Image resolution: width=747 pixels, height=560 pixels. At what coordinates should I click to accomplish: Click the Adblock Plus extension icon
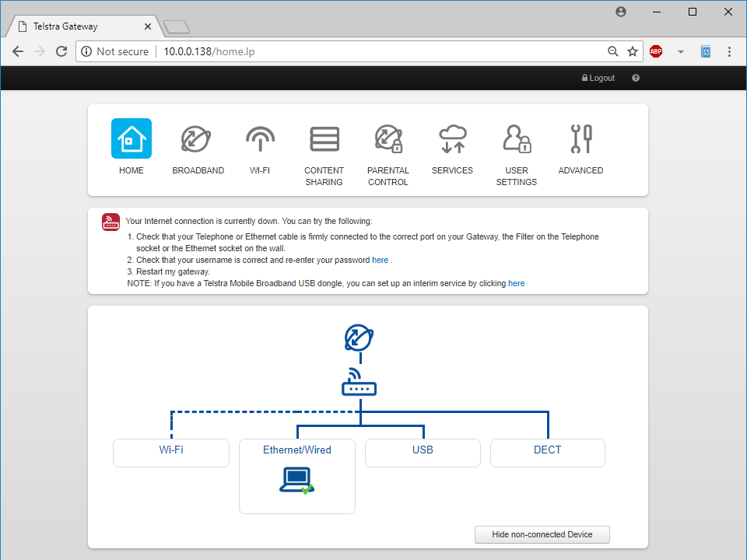tap(656, 51)
